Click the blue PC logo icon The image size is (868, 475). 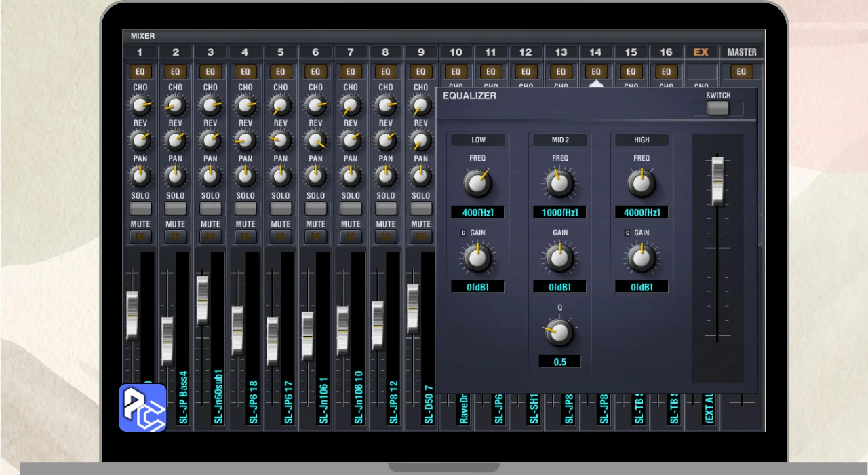(143, 408)
